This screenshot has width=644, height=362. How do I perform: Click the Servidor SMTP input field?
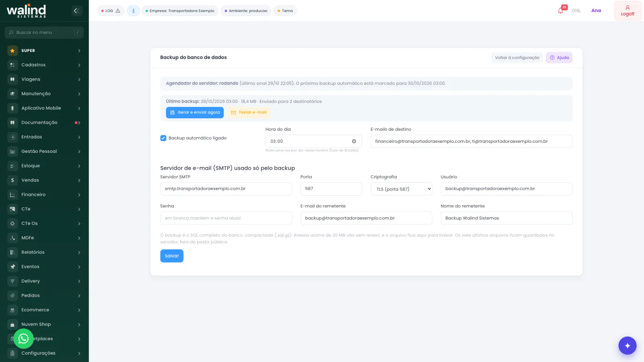click(x=226, y=189)
